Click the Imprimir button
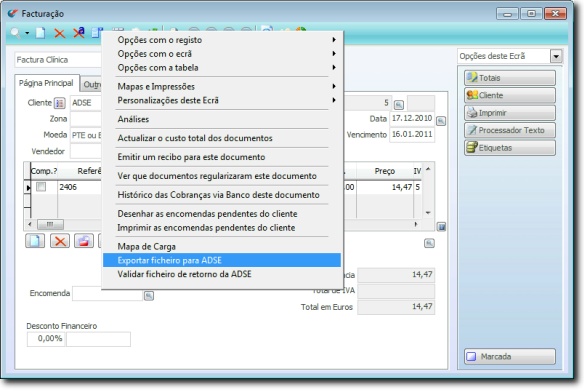Viewport: 584px width, 391px height. tap(510, 113)
